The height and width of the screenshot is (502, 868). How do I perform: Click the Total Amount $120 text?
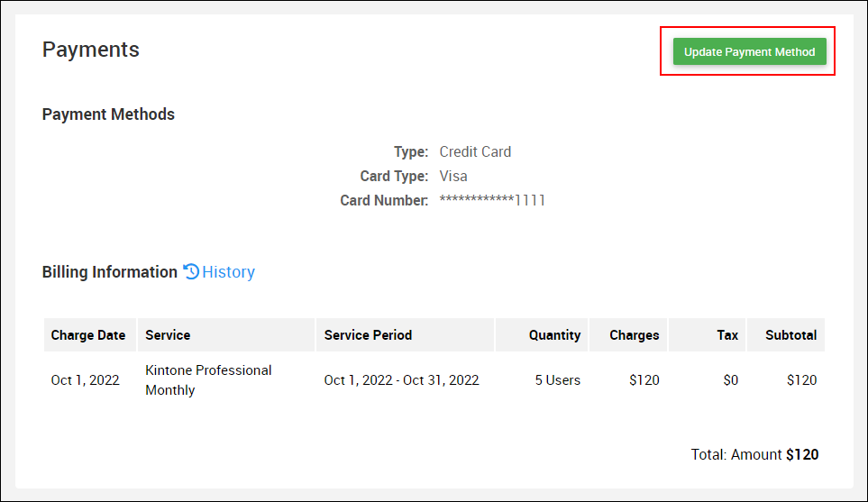[754, 455]
